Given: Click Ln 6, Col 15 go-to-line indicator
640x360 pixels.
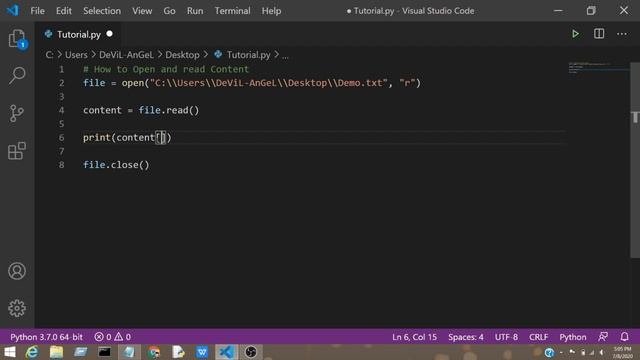Looking at the screenshot, I should (x=414, y=337).
